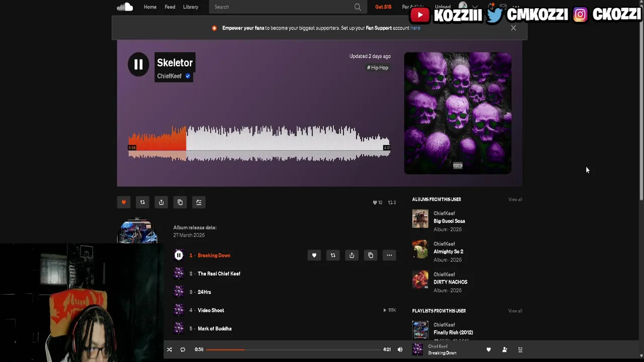View all playlists from this user
This screenshot has height=362, width=644.
click(515, 311)
